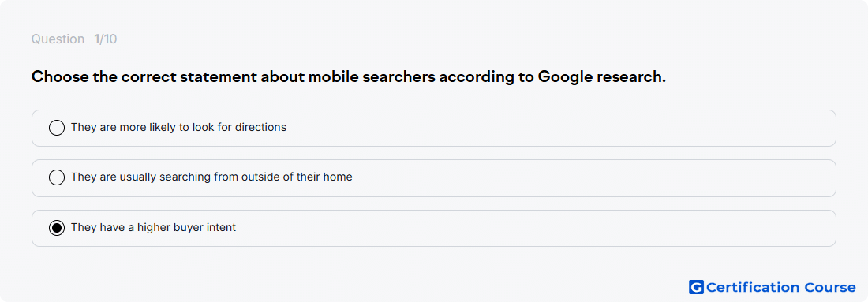Image resolution: width=868 pixels, height=302 pixels.
Task: Click the word 'home' in second answer
Action: pyautogui.click(x=338, y=177)
